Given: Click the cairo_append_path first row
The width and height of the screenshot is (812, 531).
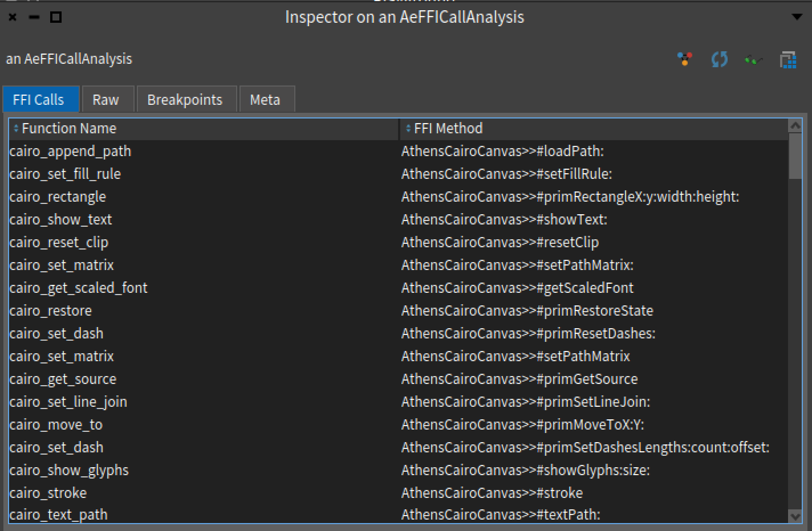Looking at the screenshot, I should pos(70,151).
